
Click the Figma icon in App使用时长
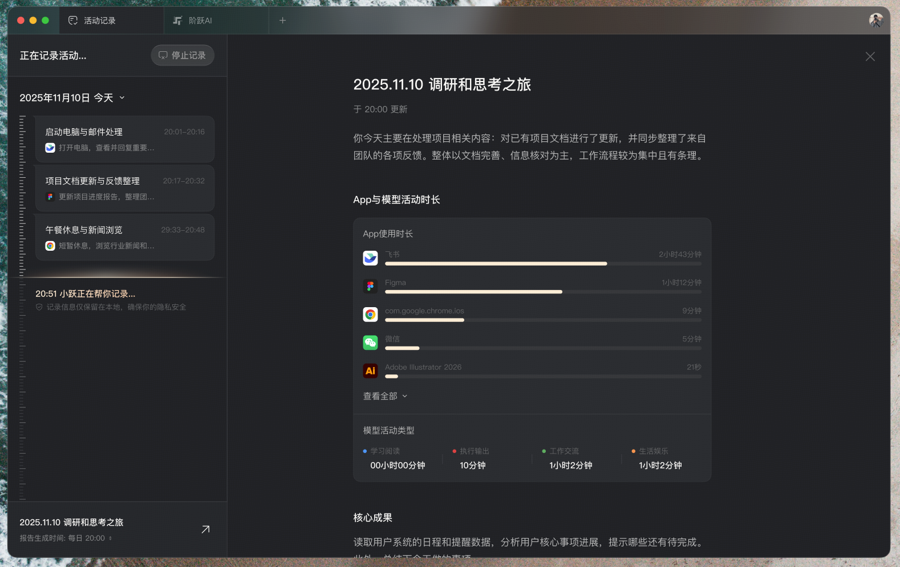pos(370,286)
